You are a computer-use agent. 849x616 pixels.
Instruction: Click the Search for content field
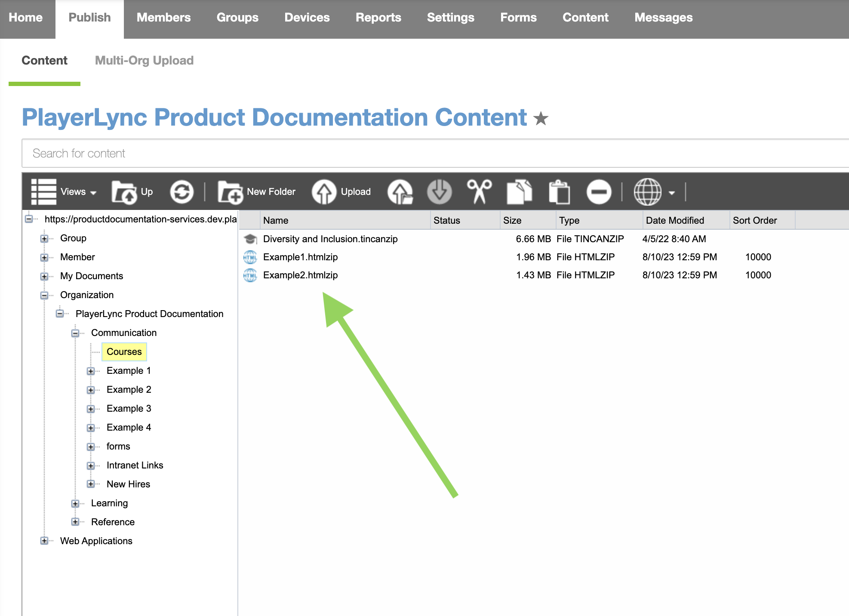click(x=435, y=153)
